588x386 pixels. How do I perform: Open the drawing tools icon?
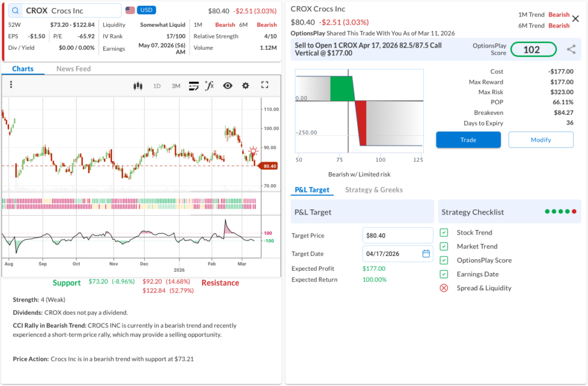194,86
